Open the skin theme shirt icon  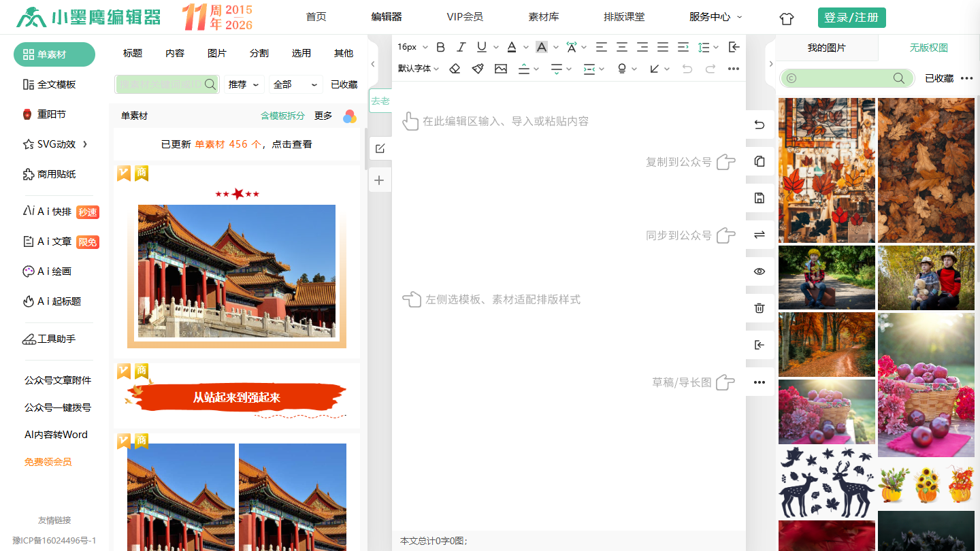(x=787, y=18)
